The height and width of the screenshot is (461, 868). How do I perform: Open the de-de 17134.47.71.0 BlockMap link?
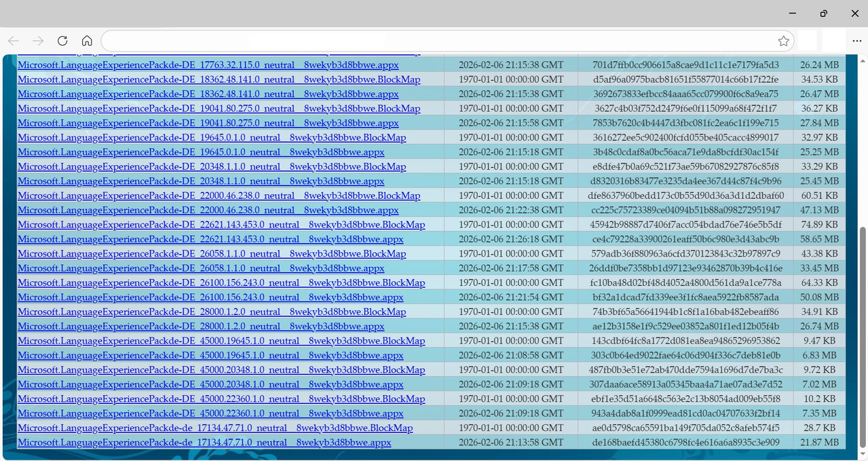pos(215,428)
